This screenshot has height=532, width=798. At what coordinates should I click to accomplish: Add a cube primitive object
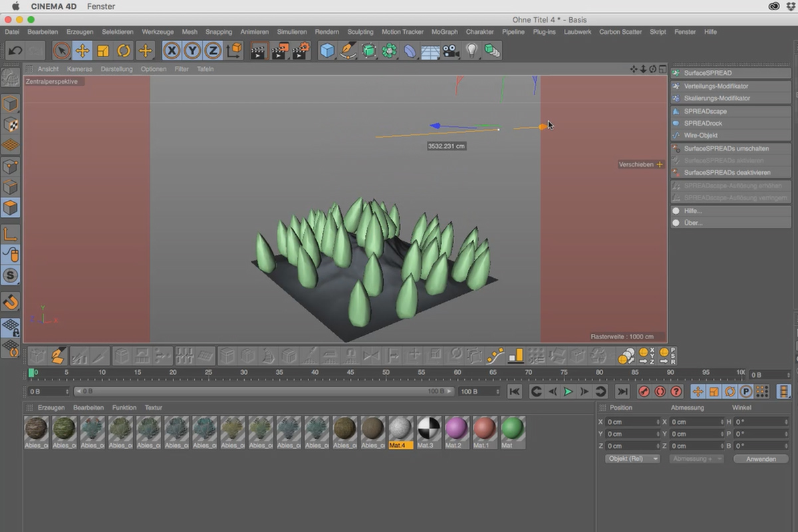click(327, 51)
